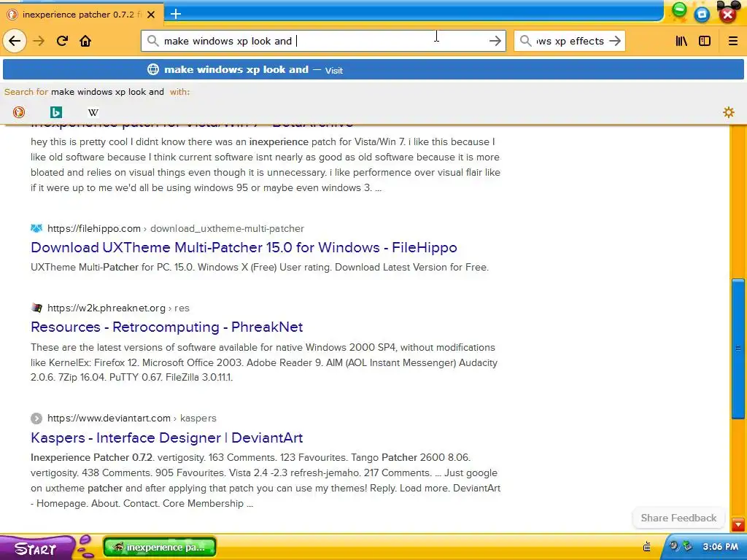
Task: Click the FileHippo favicon
Action: tap(36, 228)
